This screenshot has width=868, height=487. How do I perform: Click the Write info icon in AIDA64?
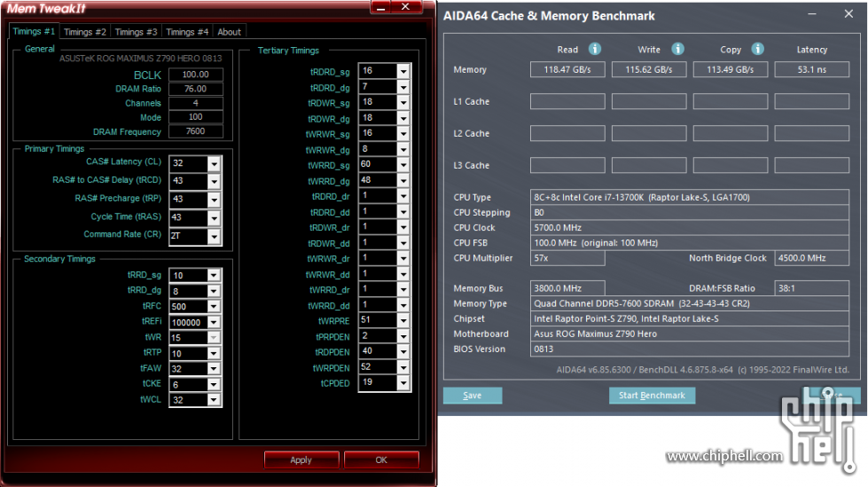click(x=677, y=50)
